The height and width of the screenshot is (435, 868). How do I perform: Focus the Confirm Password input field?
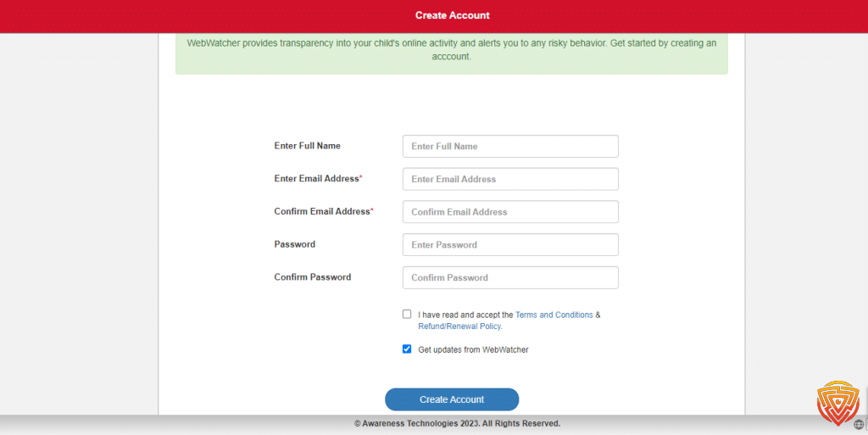[510, 278]
